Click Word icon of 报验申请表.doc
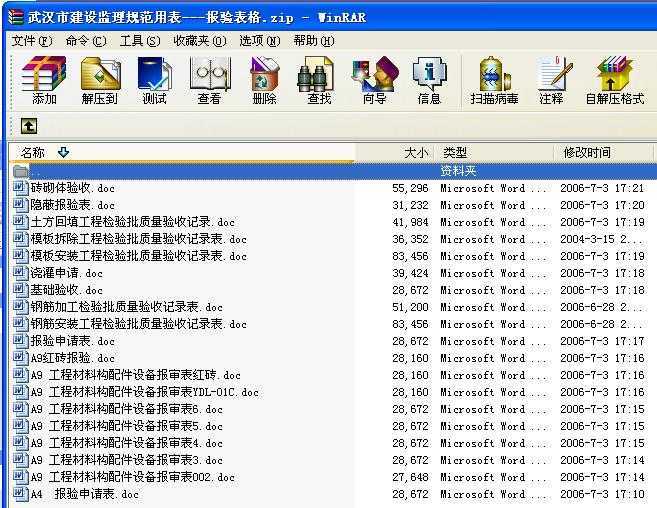Image resolution: width=657 pixels, height=508 pixels. tap(20, 340)
